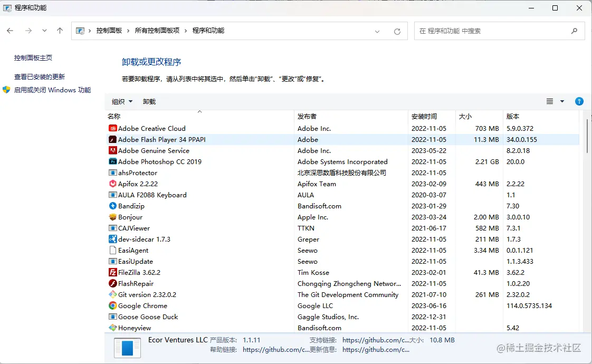Image resolution: width=592 pixels, height=364 pixels.
Task: Click the Adobe Genuine Service icon
Action: pyautogui.click(x=112, y=150)
